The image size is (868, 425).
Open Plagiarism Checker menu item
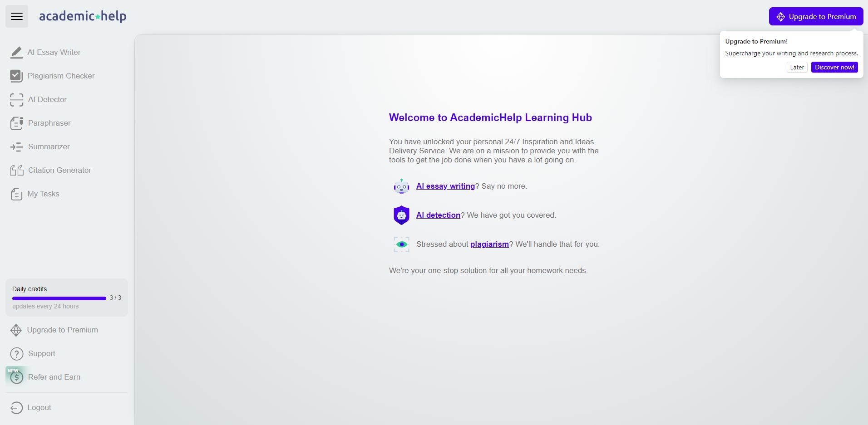tap(67, 76)
